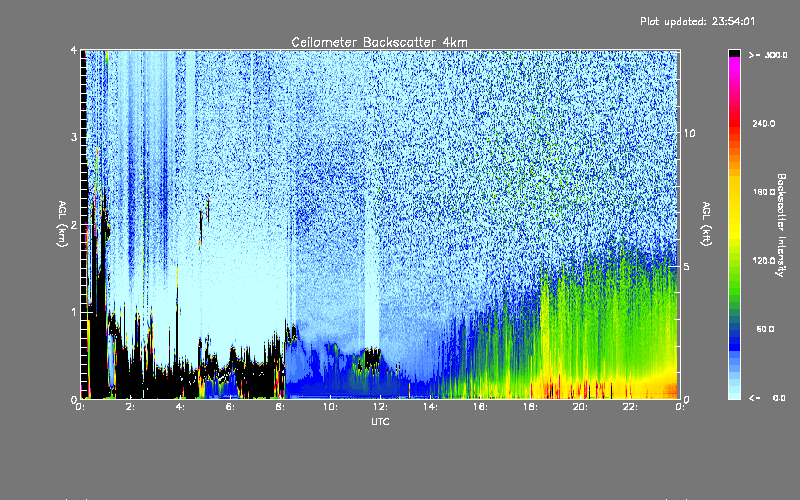The width and height of the screenshot is (800, 500).
Task: Pick the black top swatch of colorbar
Action: pyautogui.click(x=734, y=53)
